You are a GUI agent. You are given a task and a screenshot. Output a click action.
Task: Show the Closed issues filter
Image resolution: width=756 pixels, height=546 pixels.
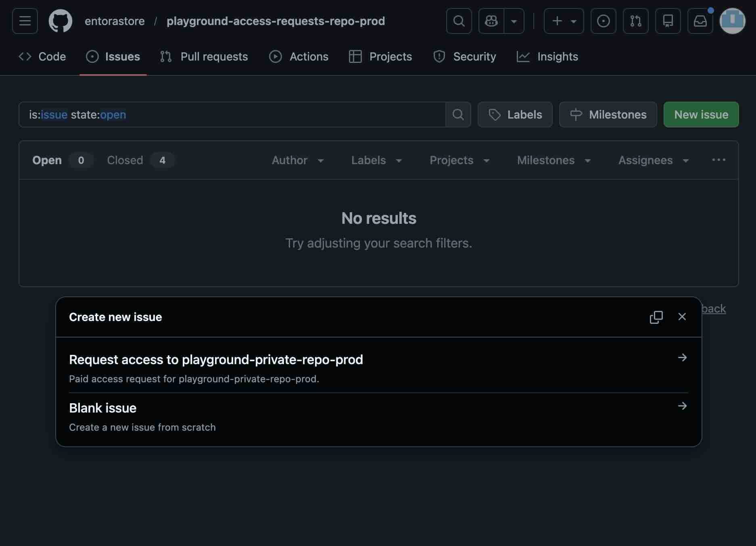[125, 160]
